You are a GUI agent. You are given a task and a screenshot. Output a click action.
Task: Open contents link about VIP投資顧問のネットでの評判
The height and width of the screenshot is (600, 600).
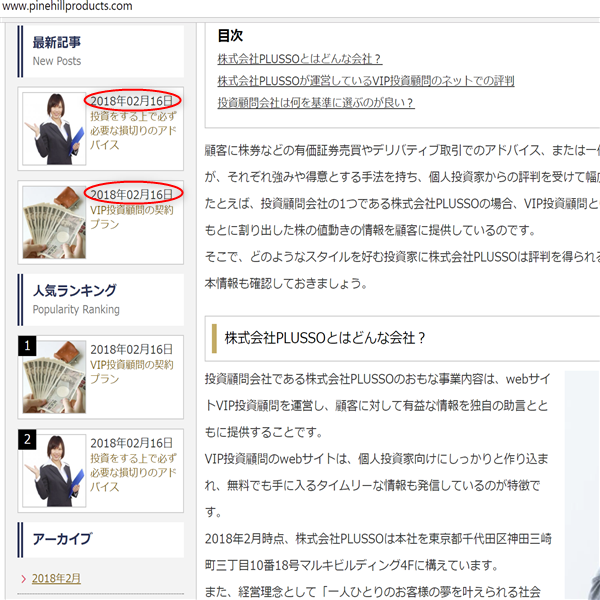pyautogui.click(x=366, y=81)
